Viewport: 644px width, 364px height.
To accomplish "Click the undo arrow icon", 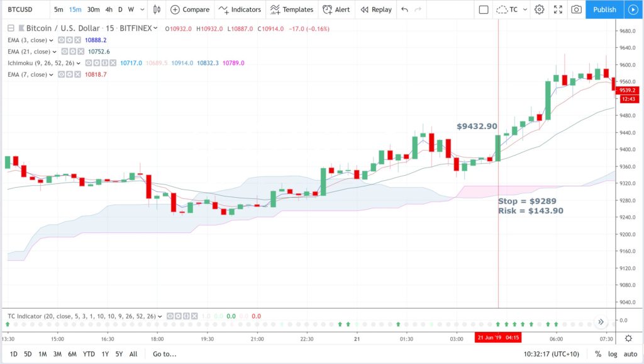I will (x=404, y=9).
